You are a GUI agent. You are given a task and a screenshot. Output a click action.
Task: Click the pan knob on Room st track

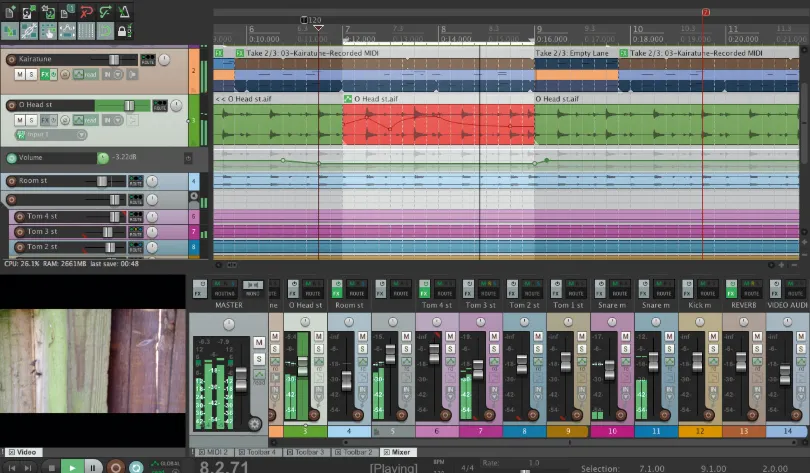tap(152, 181)
